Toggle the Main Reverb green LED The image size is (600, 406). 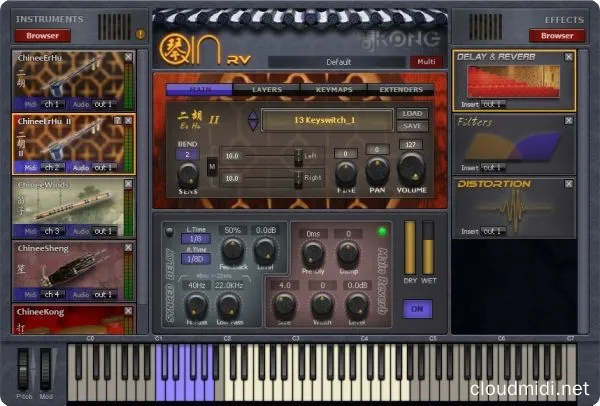coord(382,231)
